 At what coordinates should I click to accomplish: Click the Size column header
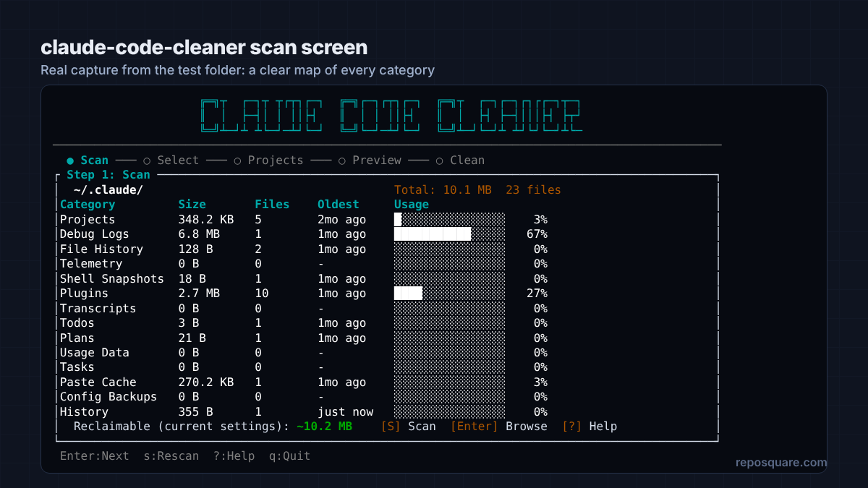click(x=192, y=205)
